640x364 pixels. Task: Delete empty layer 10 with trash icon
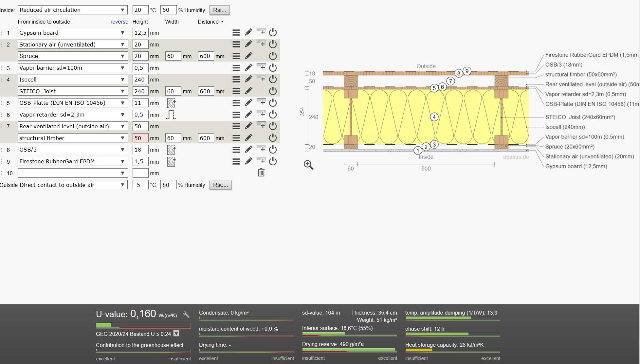261,173
